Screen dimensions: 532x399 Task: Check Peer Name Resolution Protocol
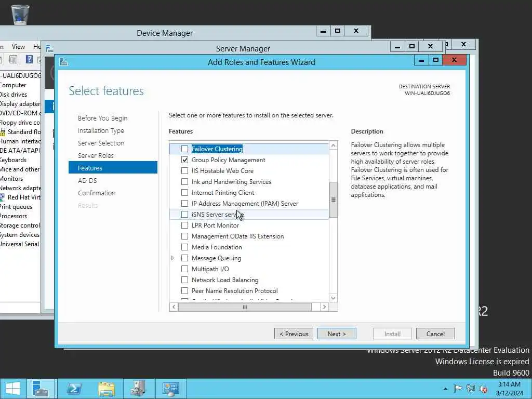(x=184, y=291)
